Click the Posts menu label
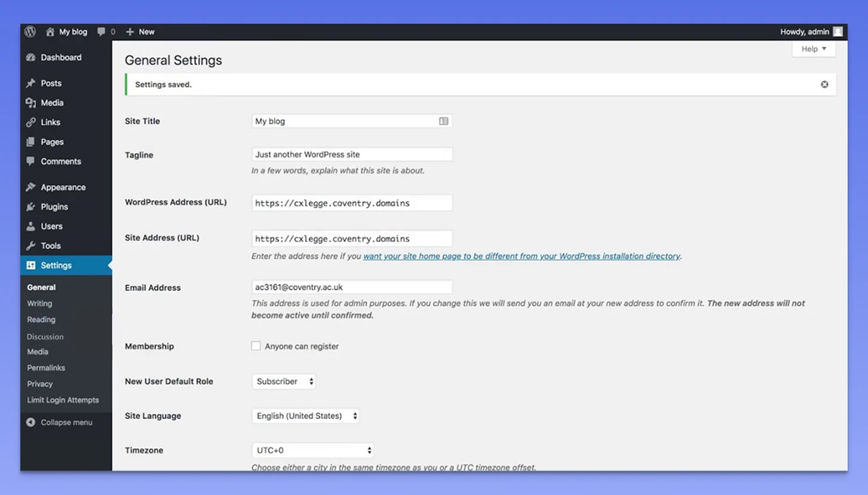Screen dimensions: 868x495 click(x=51, y=83)
